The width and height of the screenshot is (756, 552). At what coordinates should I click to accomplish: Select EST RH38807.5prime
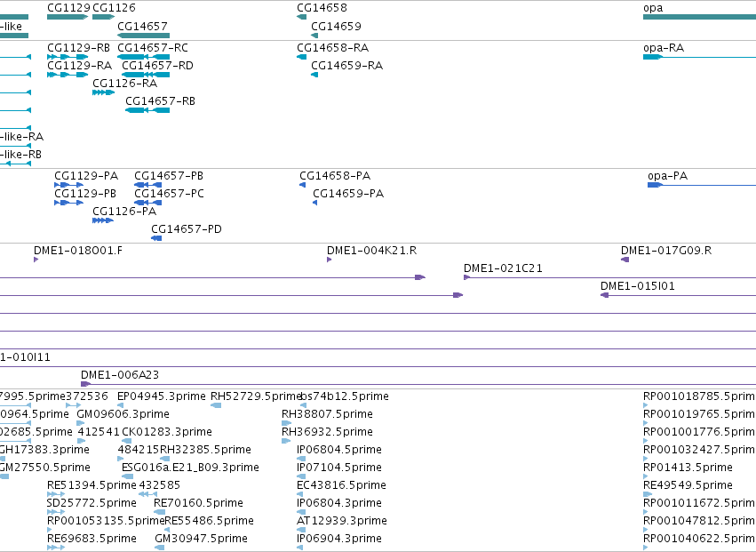[x=327, y=414]
